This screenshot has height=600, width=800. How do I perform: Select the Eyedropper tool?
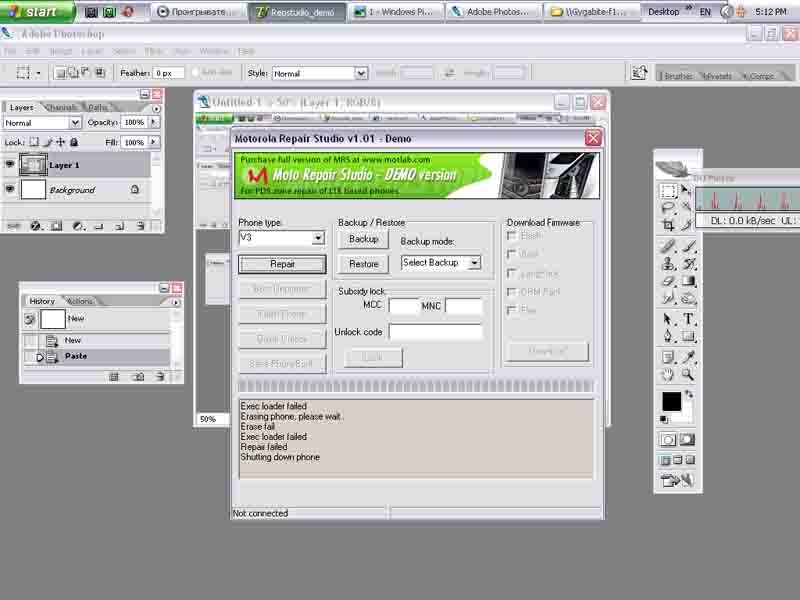tap(688, 358)
